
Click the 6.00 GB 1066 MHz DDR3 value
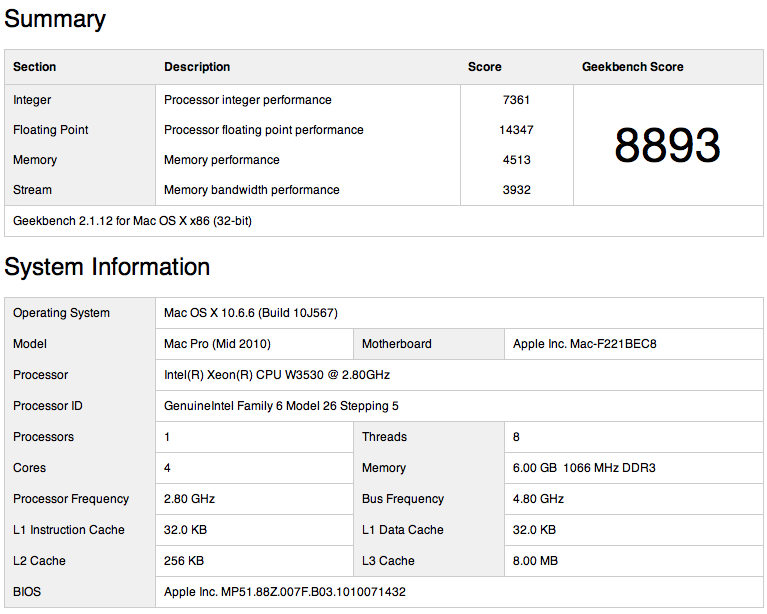point(584,468)
